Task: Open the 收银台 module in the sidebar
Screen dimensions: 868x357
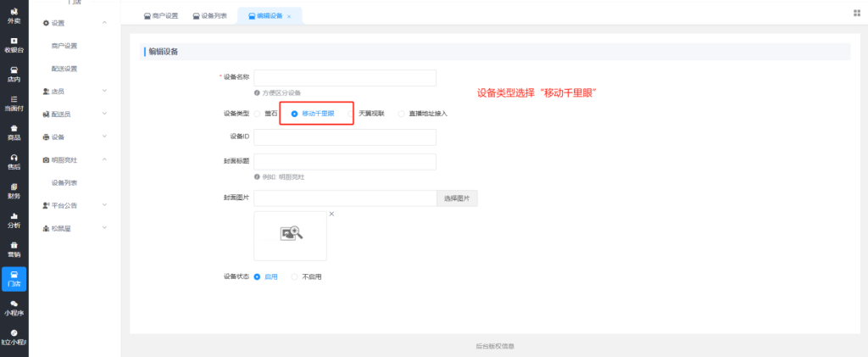Action: tap(14, 46)
